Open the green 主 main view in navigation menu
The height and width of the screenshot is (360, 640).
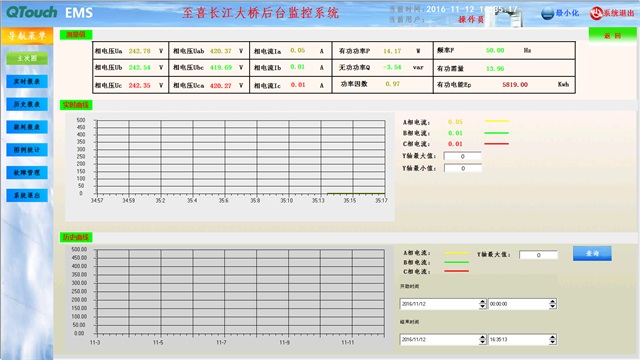[x=27, y=58]
